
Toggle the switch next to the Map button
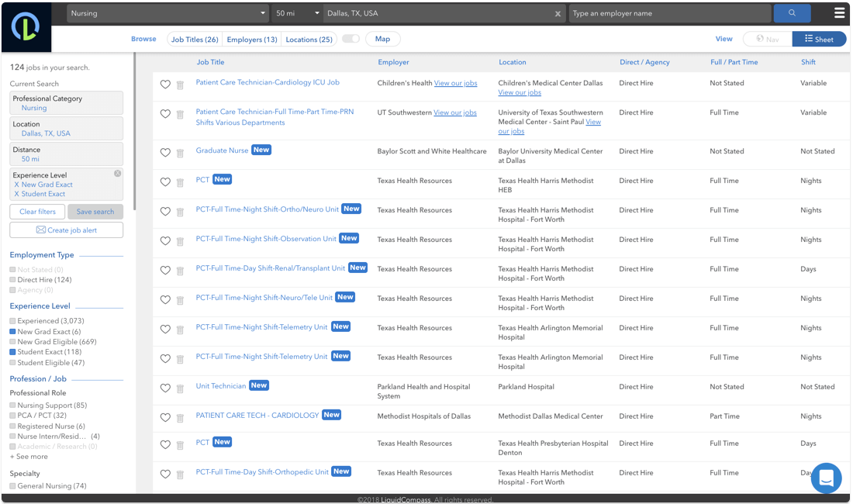point(351,39)
